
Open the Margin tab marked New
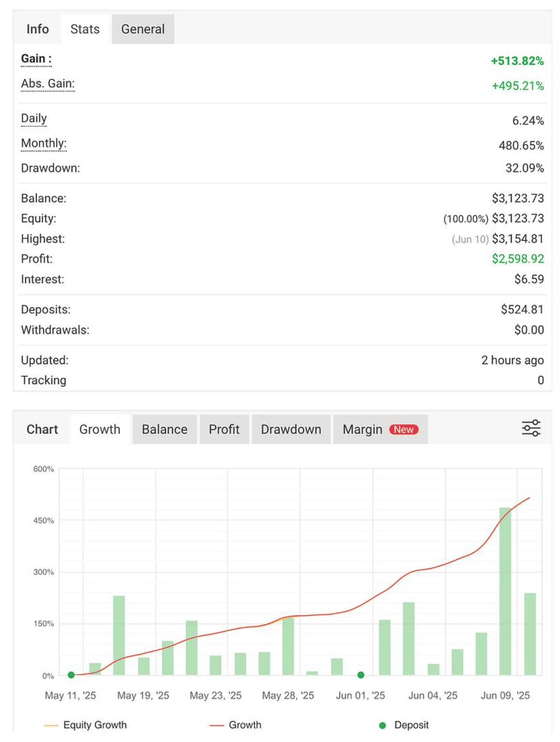[380, 429]
